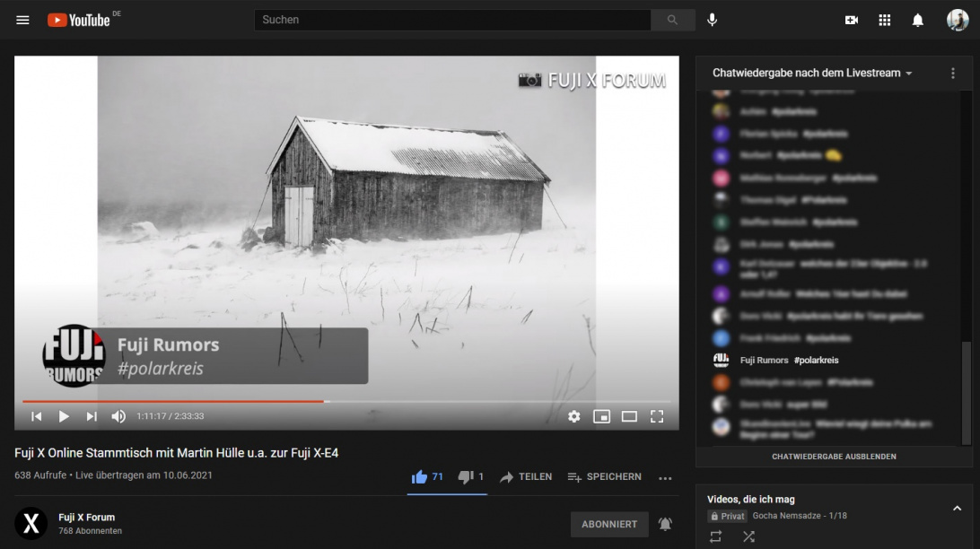
Task: Open the more actions ellipsis below video
Action: [x=665, y=478]
